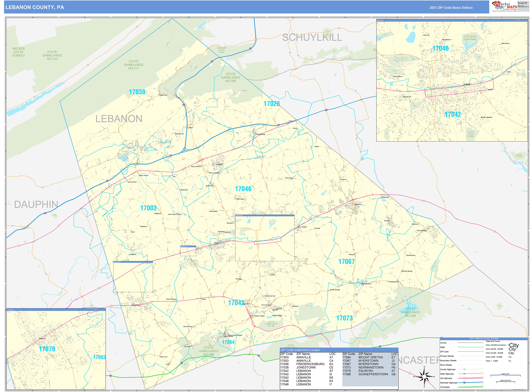Click the Scale in Miles bar
532x392 pixels.
(505, 375)
